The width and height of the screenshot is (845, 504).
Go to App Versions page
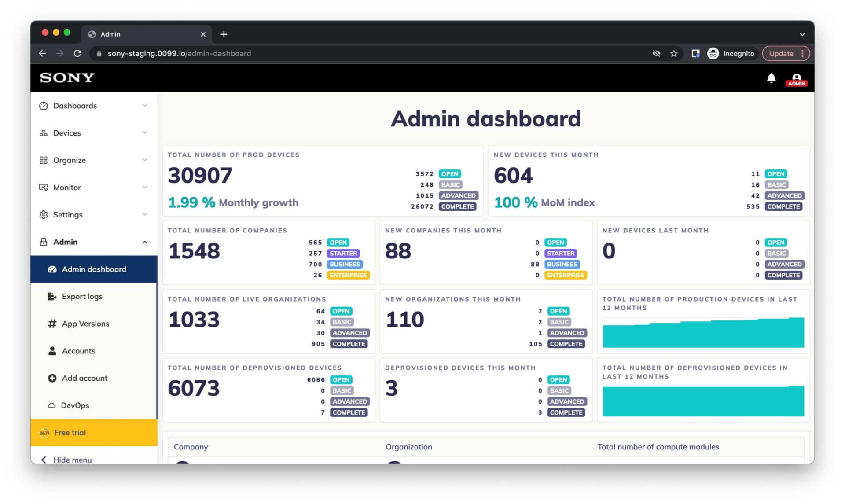85,324
